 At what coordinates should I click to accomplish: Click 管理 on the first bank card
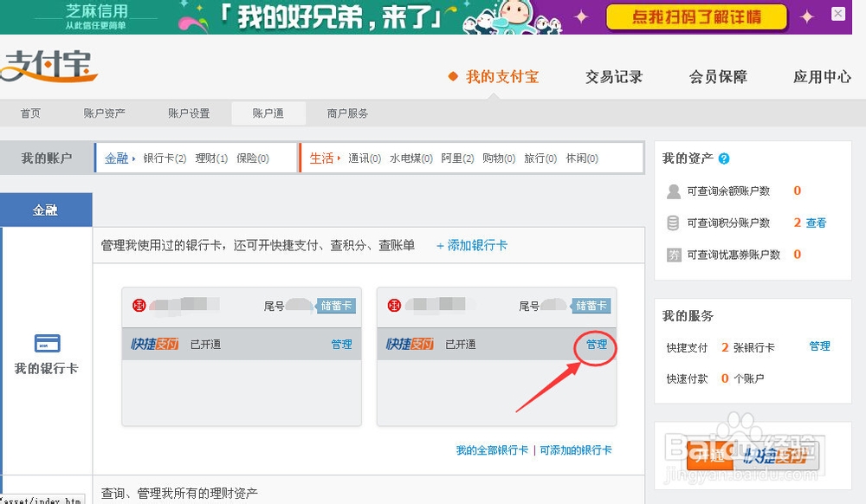coord(341,344)
